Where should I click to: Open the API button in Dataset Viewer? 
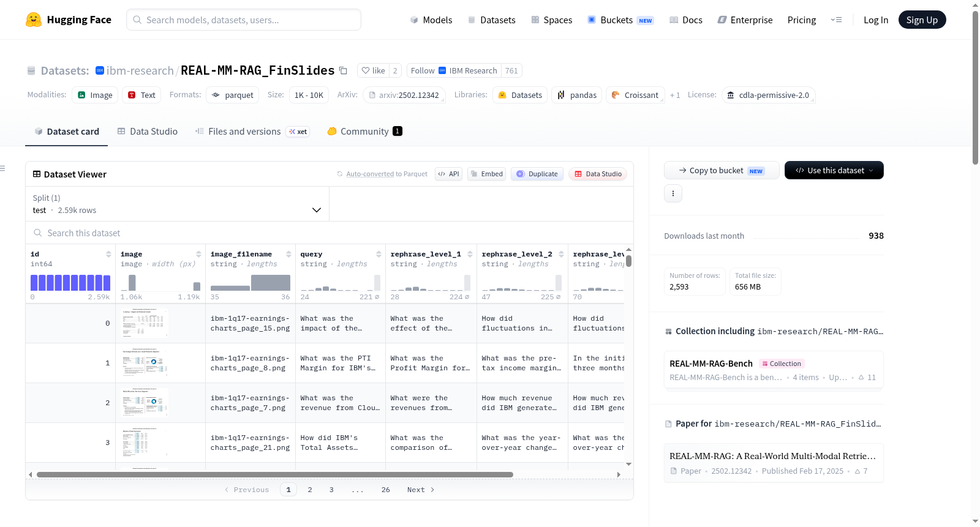448,174
